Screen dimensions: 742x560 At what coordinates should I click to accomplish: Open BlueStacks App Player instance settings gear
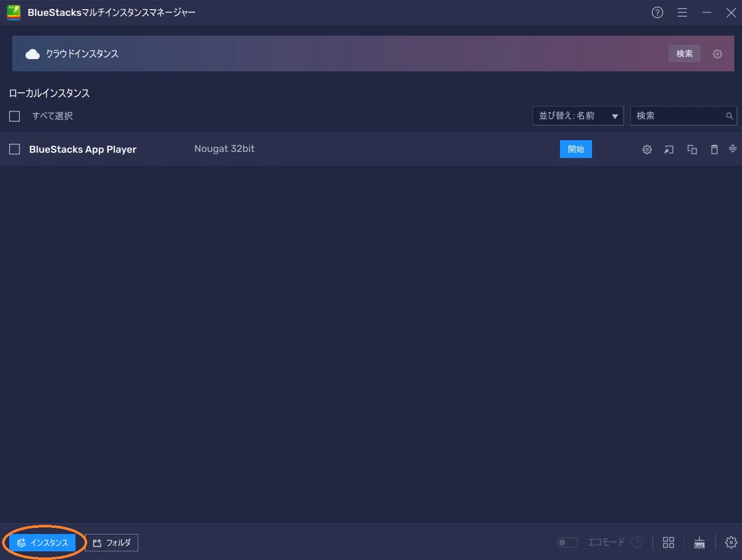click(x=647, y=149)
